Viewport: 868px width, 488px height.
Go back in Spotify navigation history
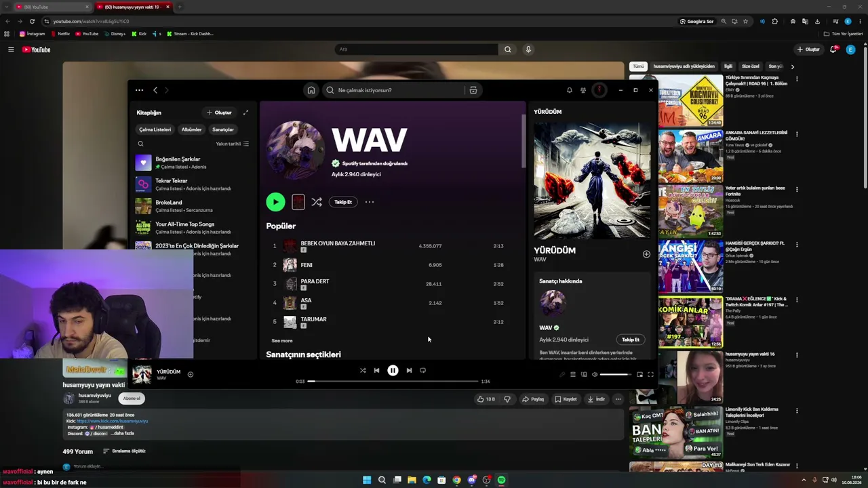tap(155, 90)
